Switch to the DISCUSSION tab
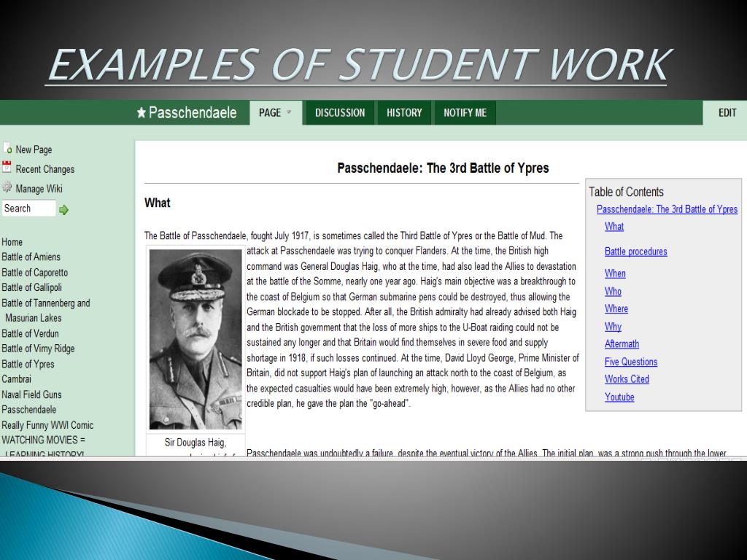747x560 pixels. click(x=340, y=113)
